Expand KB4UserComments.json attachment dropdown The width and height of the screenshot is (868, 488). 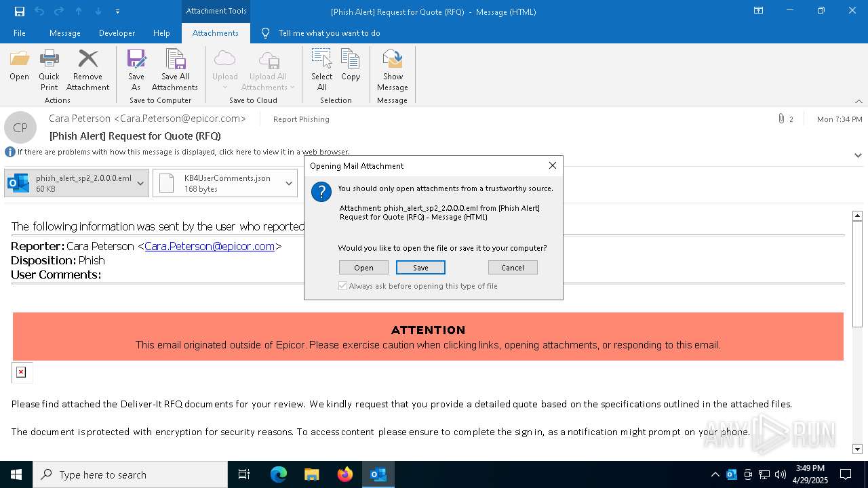tap(289, 183)
